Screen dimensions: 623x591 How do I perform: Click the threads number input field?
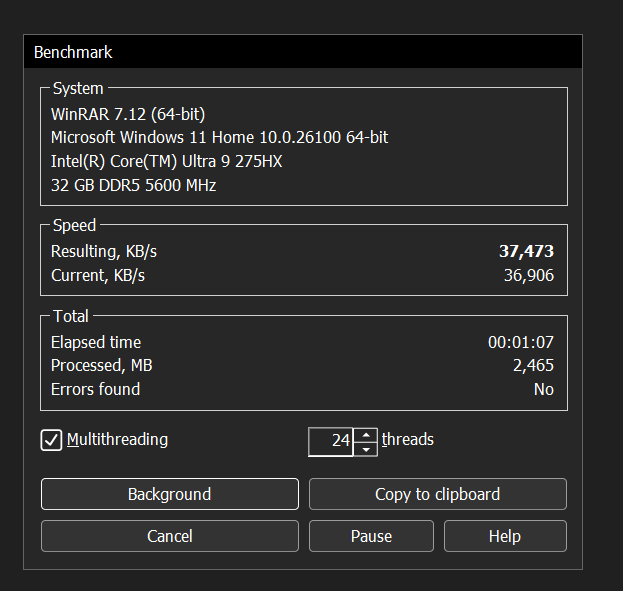331,442
